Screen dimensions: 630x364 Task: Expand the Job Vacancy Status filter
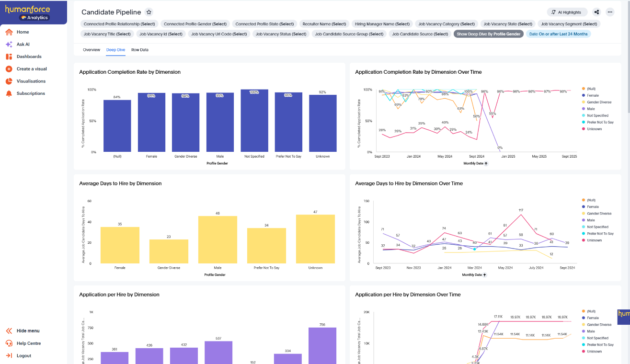click(x=281, y=34)
